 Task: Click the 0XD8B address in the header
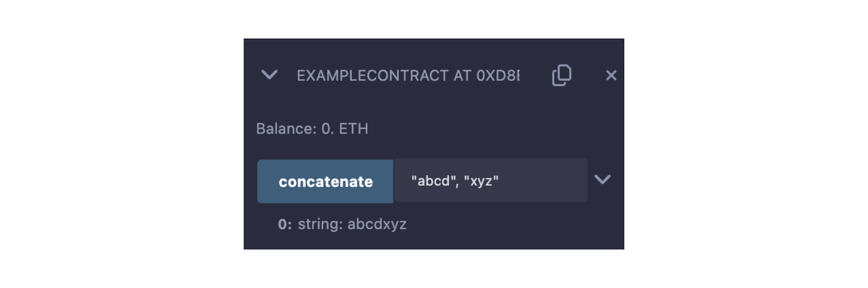[x=497, y=76]
